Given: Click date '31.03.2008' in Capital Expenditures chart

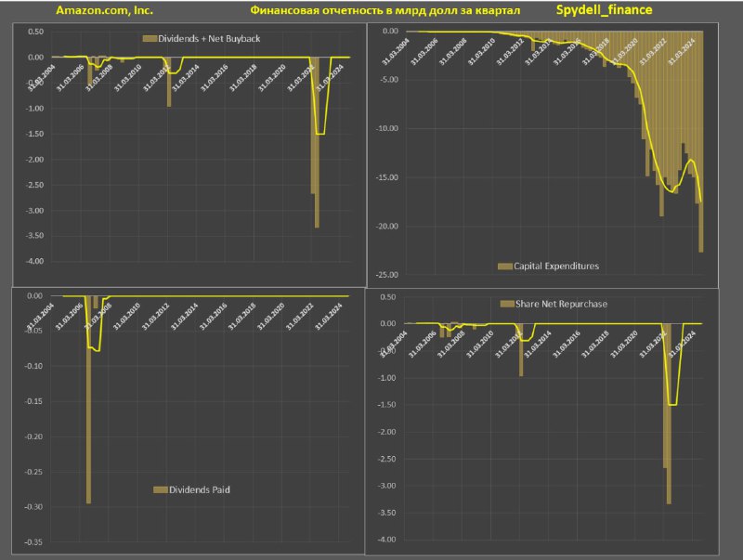Looking at the screenshot, I should 452,51.
